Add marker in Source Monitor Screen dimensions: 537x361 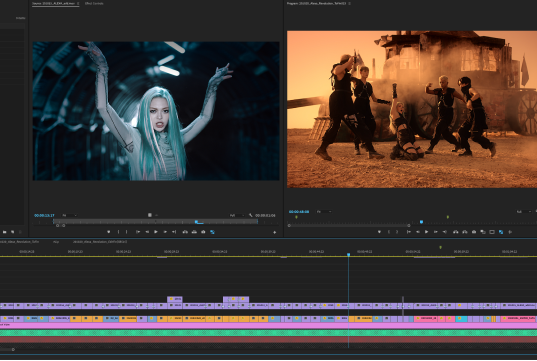click(x=109, y=232)
